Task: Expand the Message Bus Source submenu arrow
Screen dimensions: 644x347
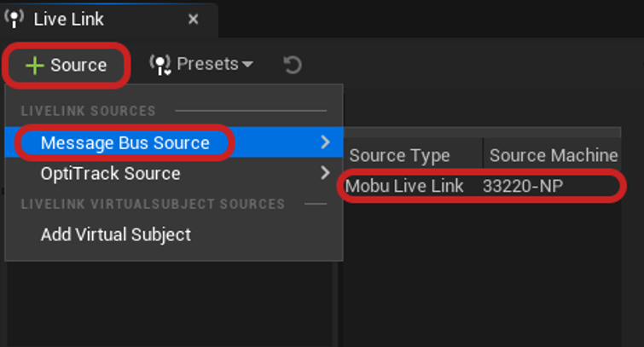Action: (x=325, y=142)
